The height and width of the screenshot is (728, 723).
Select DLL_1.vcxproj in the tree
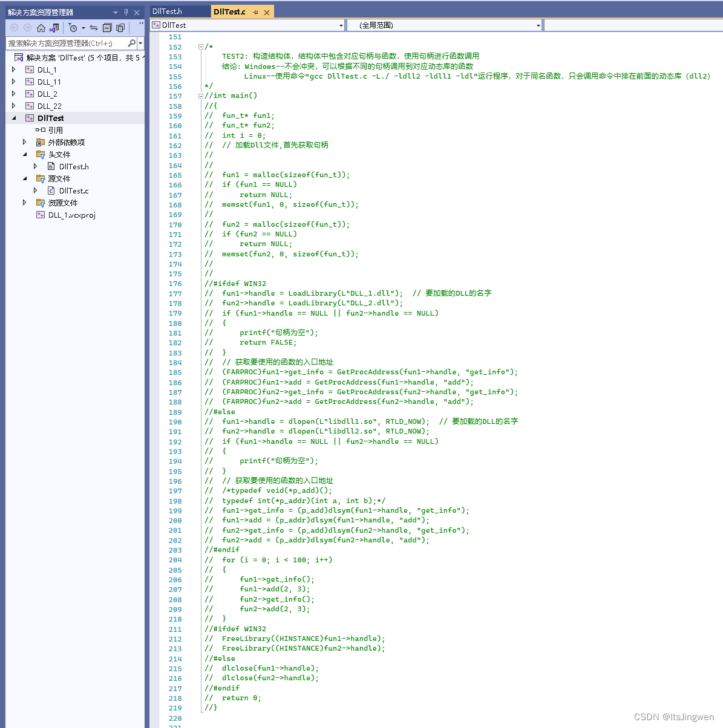[x=72, y=215]
